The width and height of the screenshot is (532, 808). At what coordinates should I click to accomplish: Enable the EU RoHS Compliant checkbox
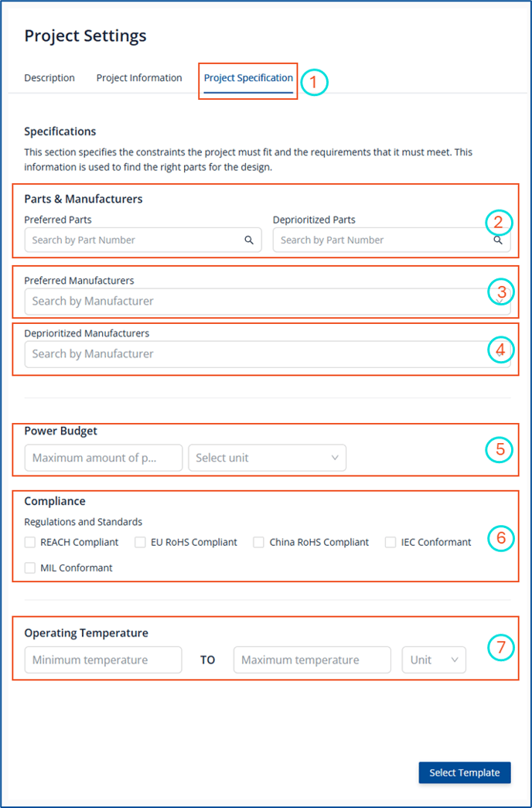click(x=140, y=542)
